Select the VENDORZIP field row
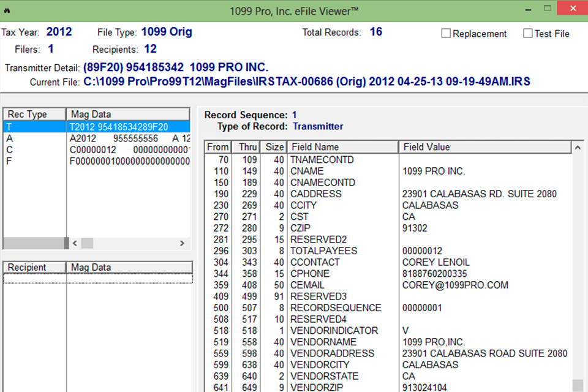Image resolution: width=588 pixels, height=392 pixels. tap(388, 387)
